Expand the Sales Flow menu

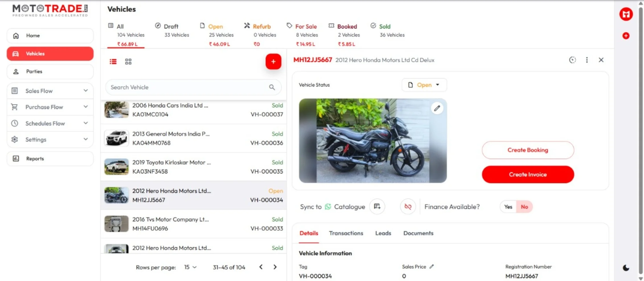click(x=50, y=91)
